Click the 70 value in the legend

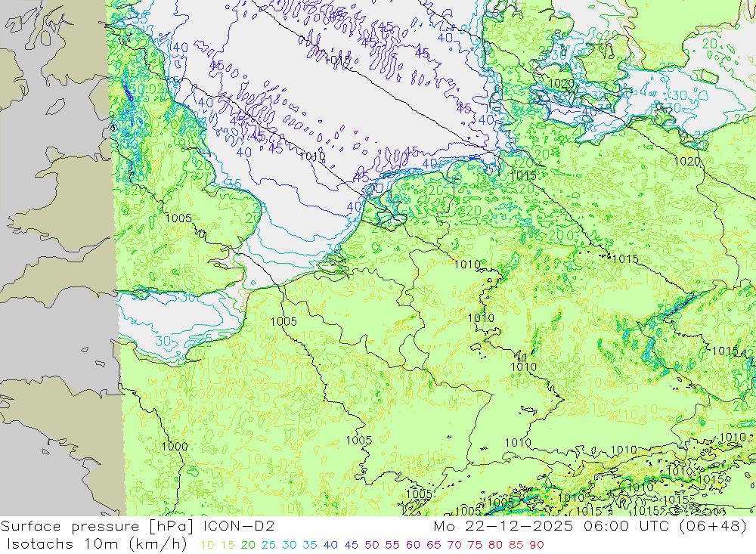click(x=454, y=545)
